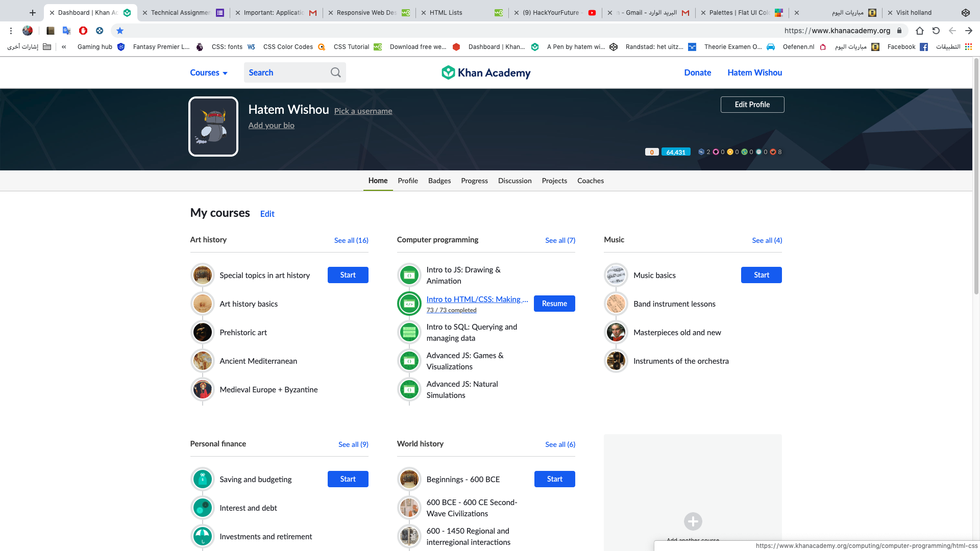980x551 pixels.
Task: Click the Add your bio link
Action: (x=272, y=126)
